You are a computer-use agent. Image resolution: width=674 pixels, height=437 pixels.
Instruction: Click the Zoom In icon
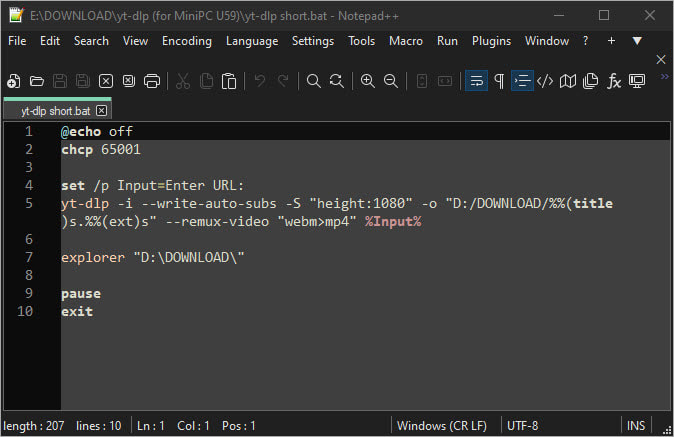point(368,81)
